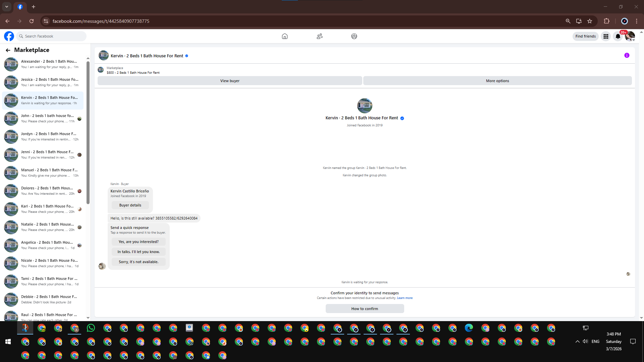644x362 pixels.
Task: Open the Debbie conversation
Action: (x=43, y=299)
